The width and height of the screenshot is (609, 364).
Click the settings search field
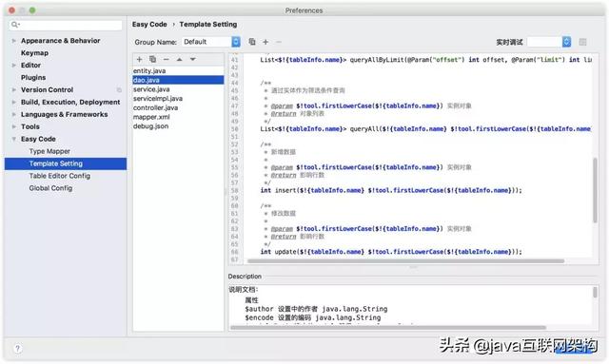66,25
